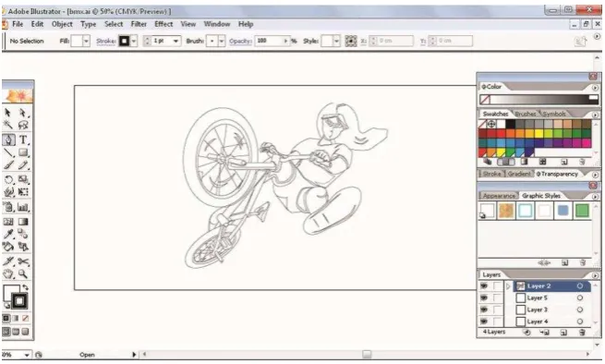The width and height of the screenshot is (605, 364).
Task: Delete swatch using Swatches panel trash icon
Action: 582,162
